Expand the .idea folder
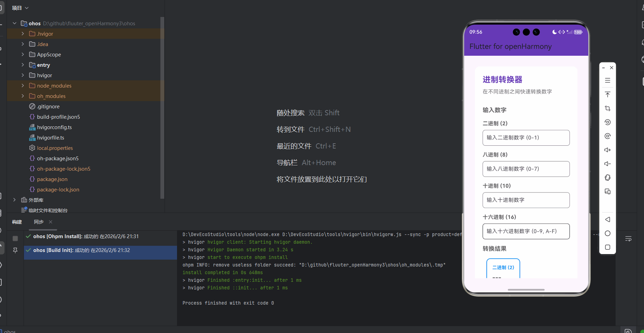The width and height of the screenshot is (644, 333). [23, 44]
